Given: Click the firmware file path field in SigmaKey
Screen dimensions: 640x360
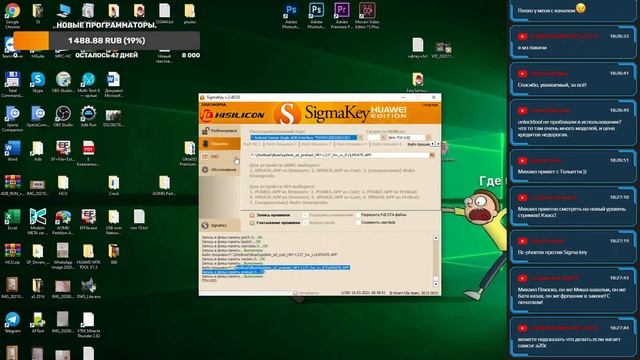Looking at the screenshot, I should 339,155.
